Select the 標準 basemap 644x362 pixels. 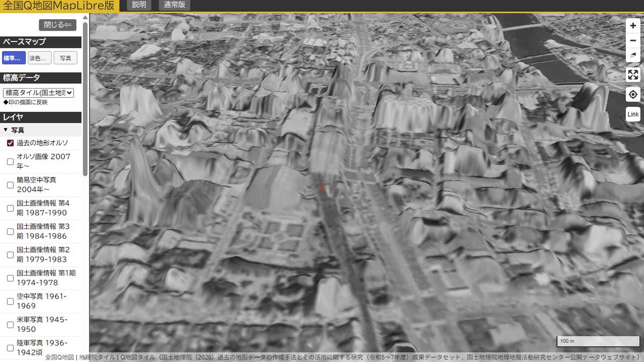[x=13, y=58]
